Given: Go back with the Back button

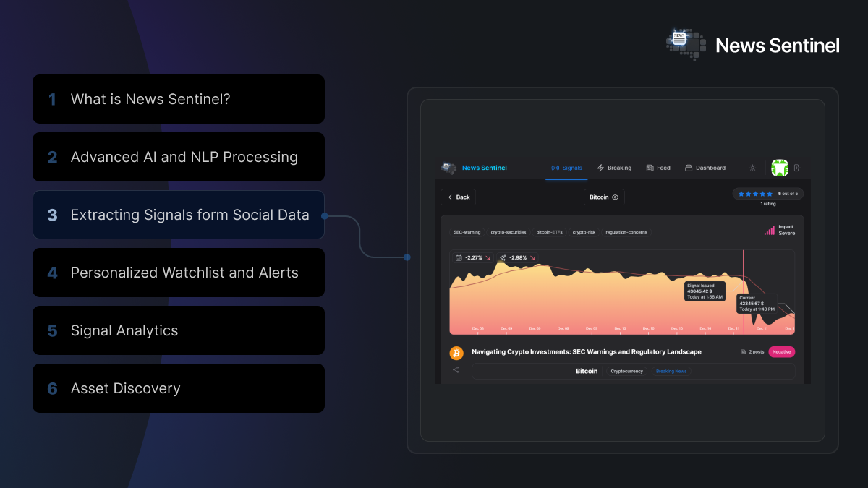Looking at the screenshot, I should click(x=458, y=197).
